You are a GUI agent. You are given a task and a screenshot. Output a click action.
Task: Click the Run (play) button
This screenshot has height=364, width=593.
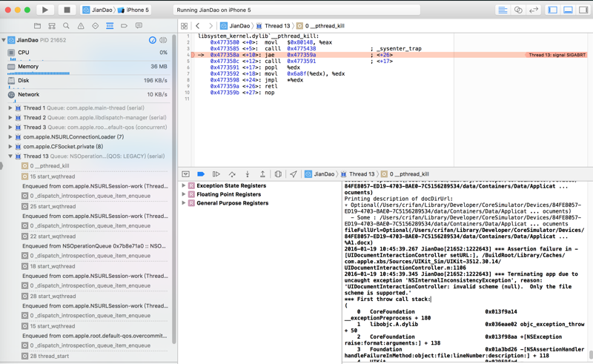[44, 10]
